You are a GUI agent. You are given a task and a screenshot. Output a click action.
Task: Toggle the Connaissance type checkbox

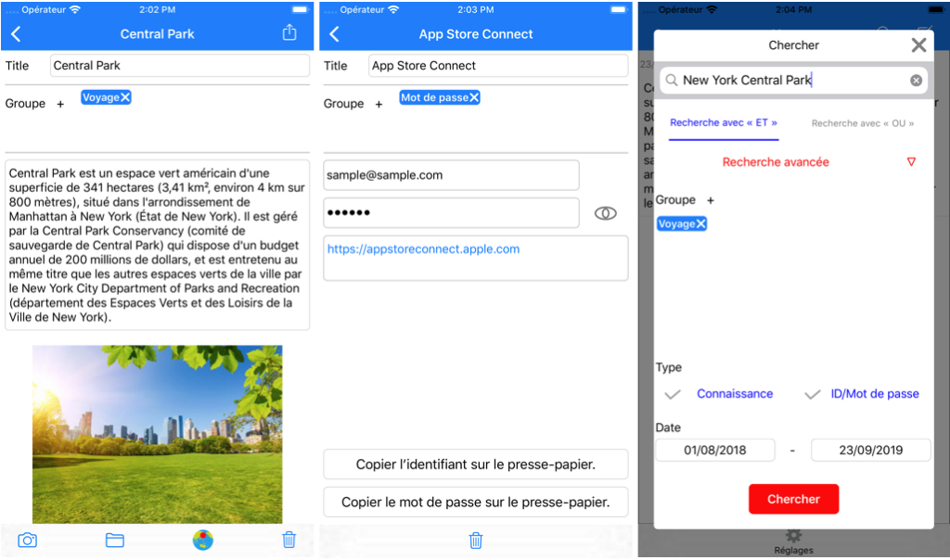[x=673, y=394]
